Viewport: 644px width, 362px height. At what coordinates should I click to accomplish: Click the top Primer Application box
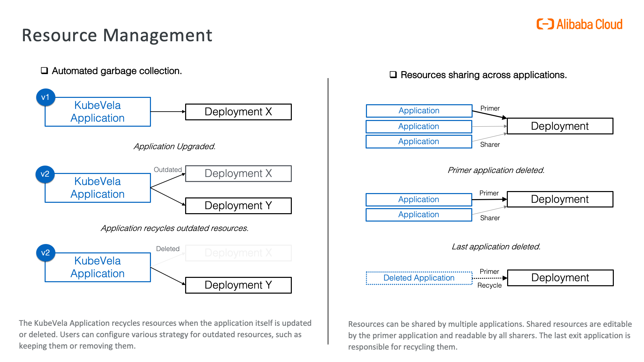[419, 111]
